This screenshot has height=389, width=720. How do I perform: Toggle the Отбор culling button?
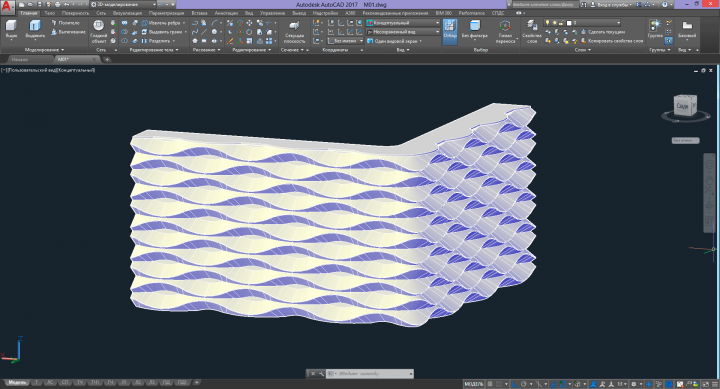point(450,31)
